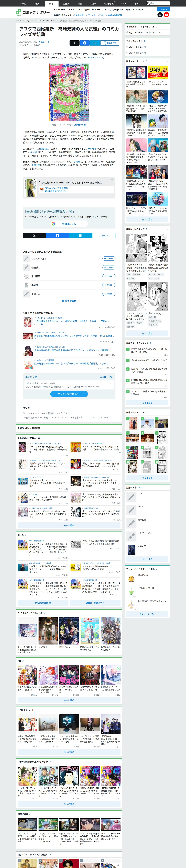Click pen icon beside 斉木久美子
The width and height of the screenshot is (186, 868).
point(131,523)
